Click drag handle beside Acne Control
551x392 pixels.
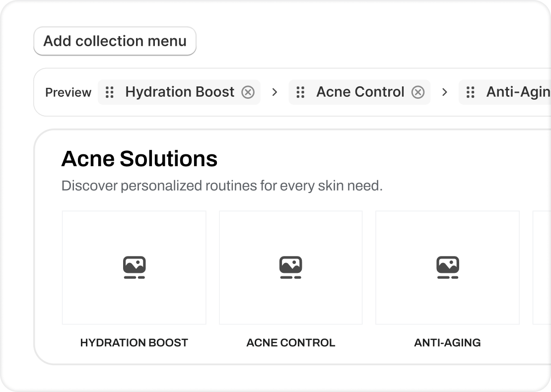pos(300,92)
